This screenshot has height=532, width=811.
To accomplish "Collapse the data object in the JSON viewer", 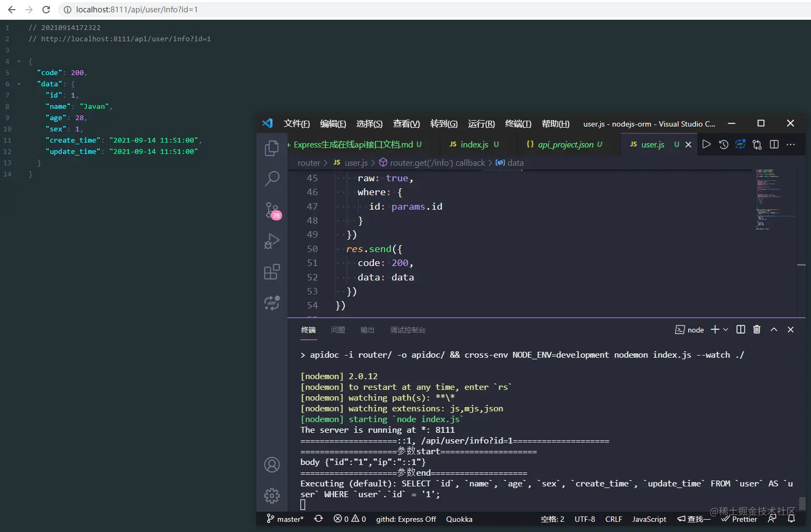I will (x=18, y=84).
